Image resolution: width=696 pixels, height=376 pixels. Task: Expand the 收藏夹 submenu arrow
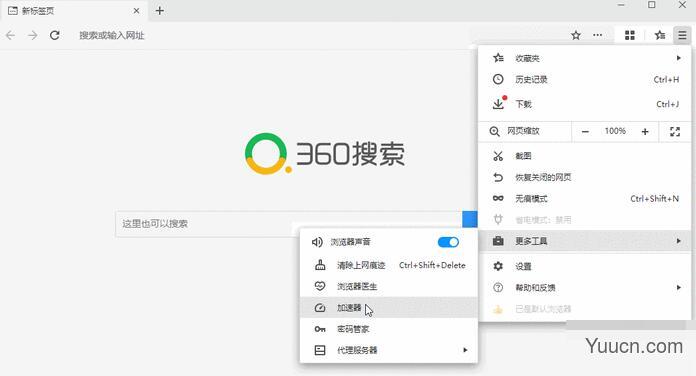coord(678,58)
